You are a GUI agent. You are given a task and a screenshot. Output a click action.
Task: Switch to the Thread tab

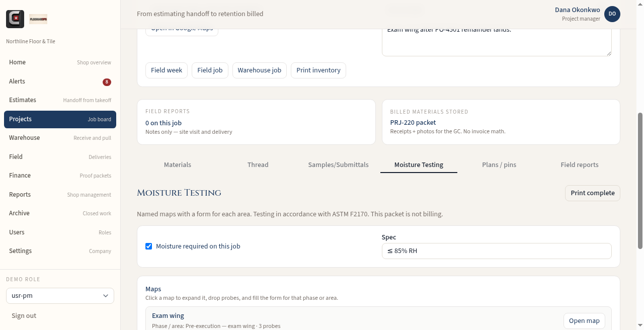[x=258, y=165]
